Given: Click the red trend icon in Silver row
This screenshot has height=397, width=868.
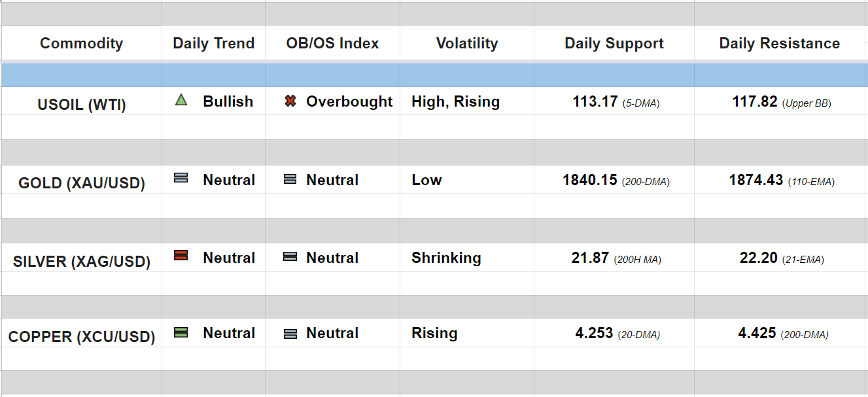Looking at the screenshot, I should (181, 256).
